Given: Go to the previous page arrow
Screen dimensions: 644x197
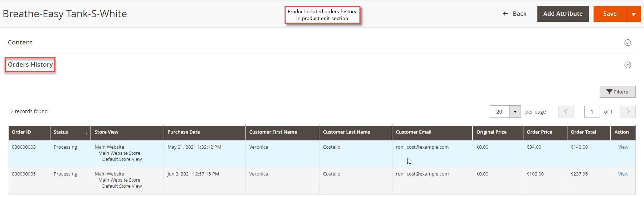Looking at the screenshot, I should 566,112.
